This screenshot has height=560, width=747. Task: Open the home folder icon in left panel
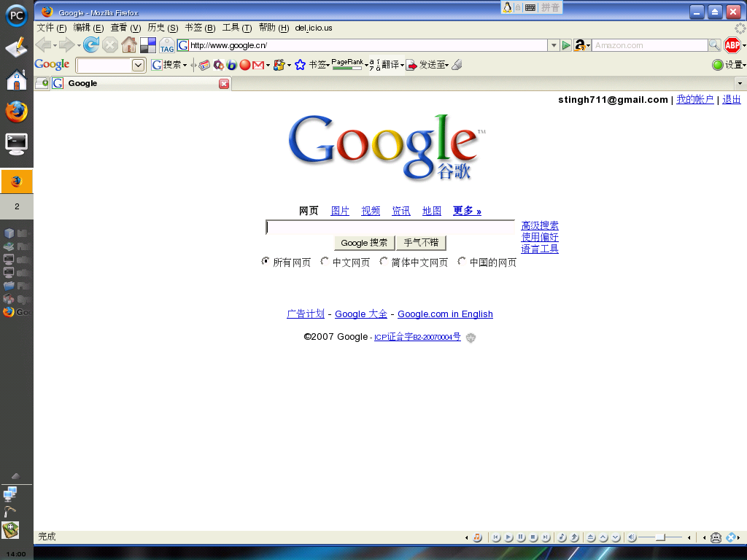[17, 79]
